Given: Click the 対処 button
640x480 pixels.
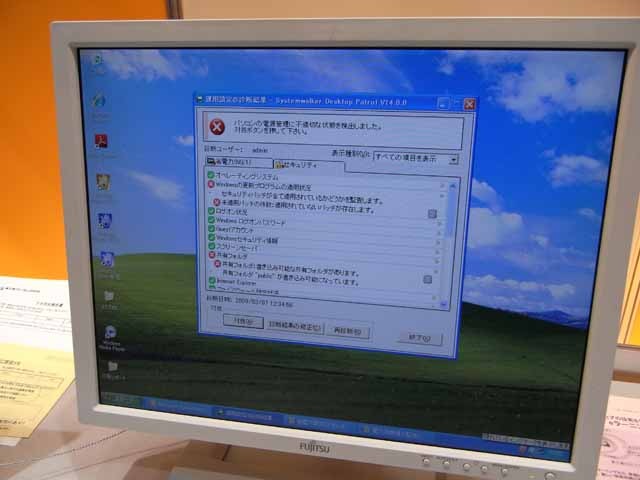Looking at the screenshot, I should (243, 322).
